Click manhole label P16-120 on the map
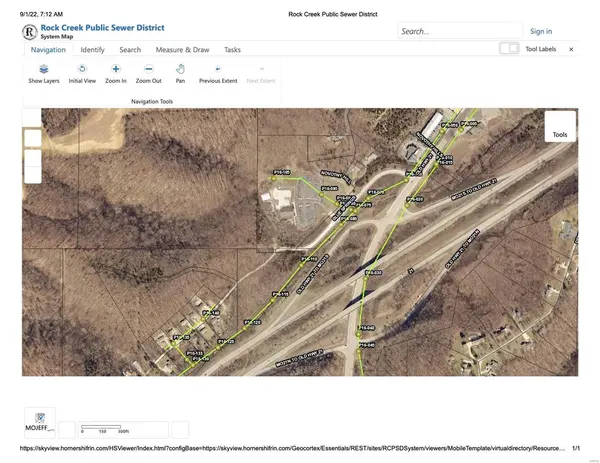This screenshot has width=600, height=463. (253, 322)
